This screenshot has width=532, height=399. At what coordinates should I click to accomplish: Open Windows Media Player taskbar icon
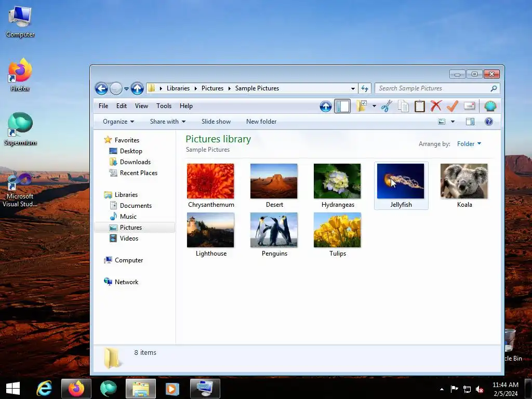pyautogui.click(x=172, y=389)
